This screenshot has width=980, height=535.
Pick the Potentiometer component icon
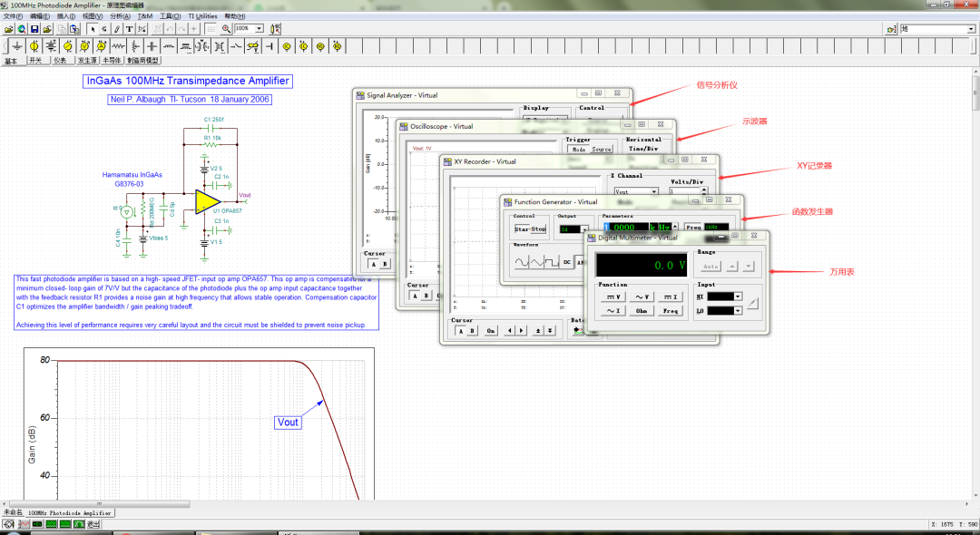(x=135, y=46)
